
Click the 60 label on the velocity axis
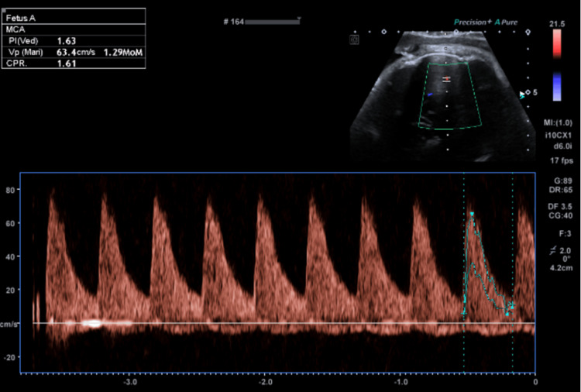pos(10,223)
